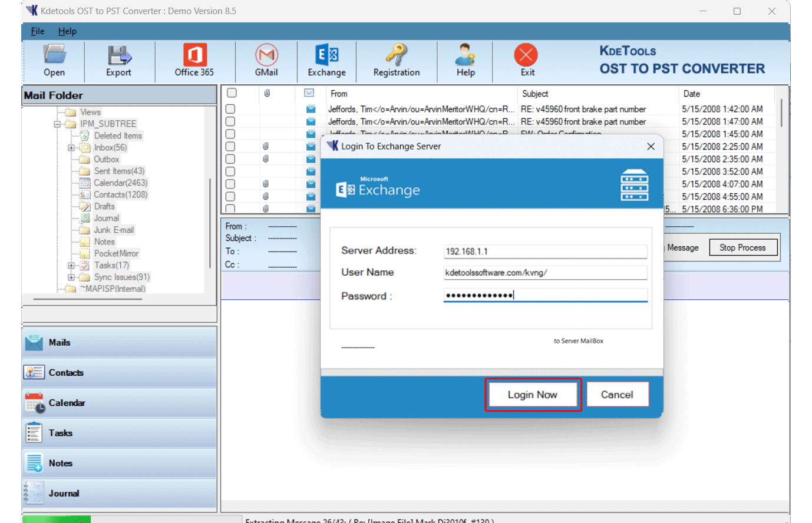
Task: Click the Login Now button
Action: pos(533,395)
